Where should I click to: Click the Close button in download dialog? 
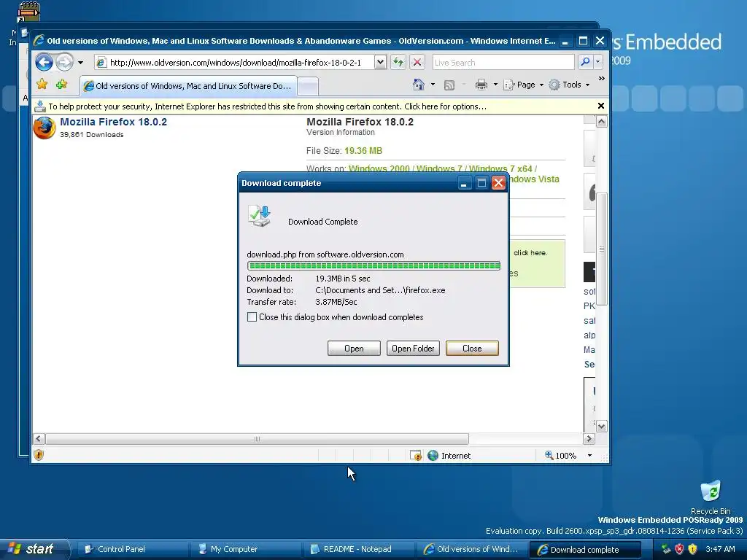(472, 348)
